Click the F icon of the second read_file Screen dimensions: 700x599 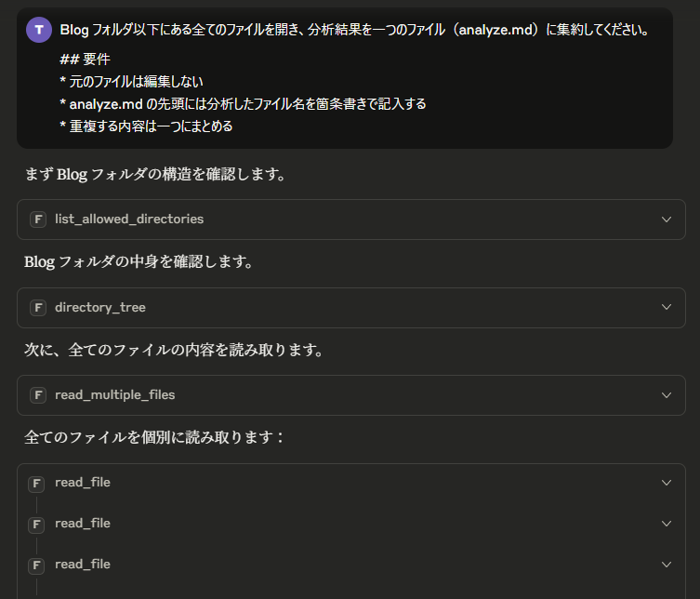(x=36, y=525)
